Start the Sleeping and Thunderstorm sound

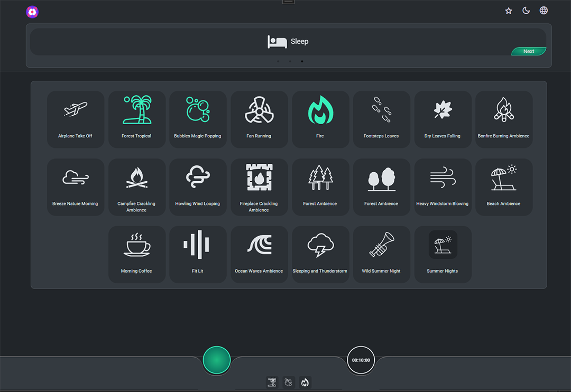click(320, 254)
